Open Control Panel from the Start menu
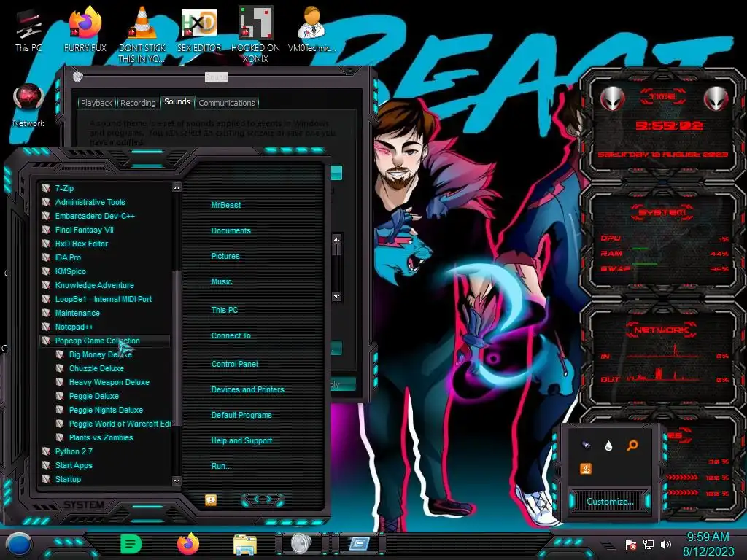747x560 pixels. pos(234,364)
